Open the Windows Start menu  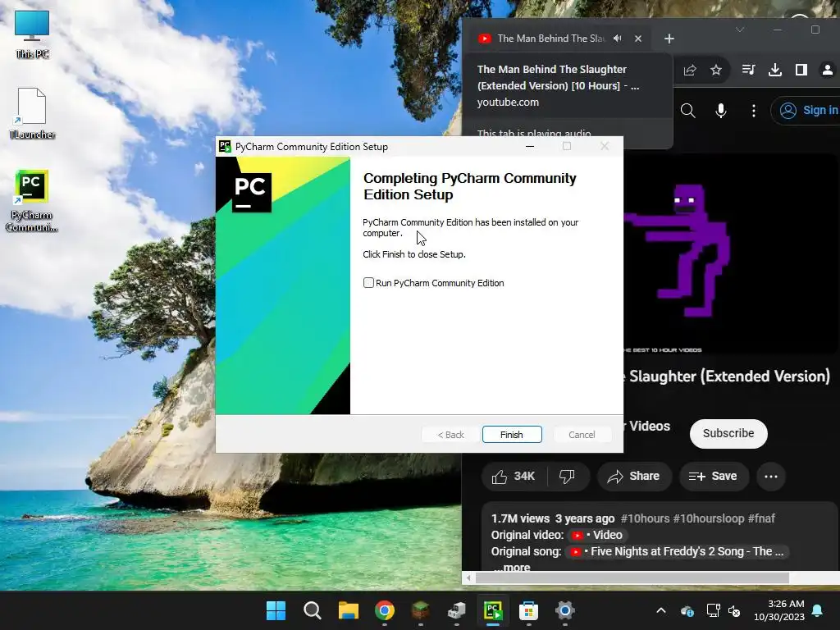click(x=276, y=610)
